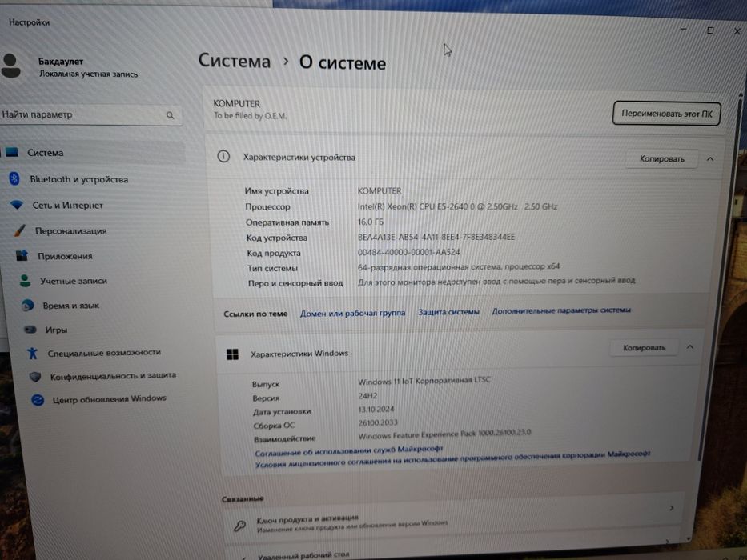The image size is (747, 560).
Task: Click the Windows logo by Характеристики Windows
Action: click(x=232, y=354)
